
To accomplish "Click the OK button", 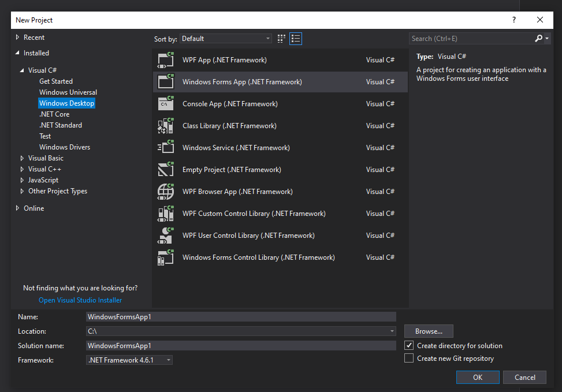I will pyautogui.click(x=478, y=378).
